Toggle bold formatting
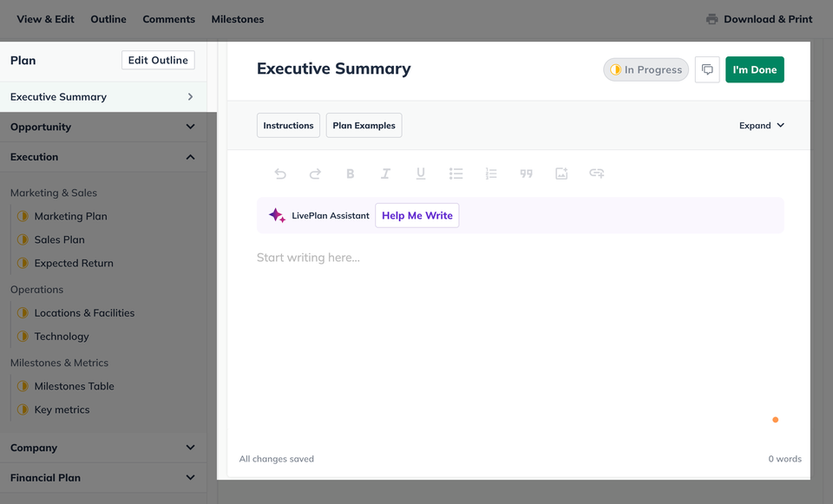This screenshot has width=833, height=504. click(350, 173)
